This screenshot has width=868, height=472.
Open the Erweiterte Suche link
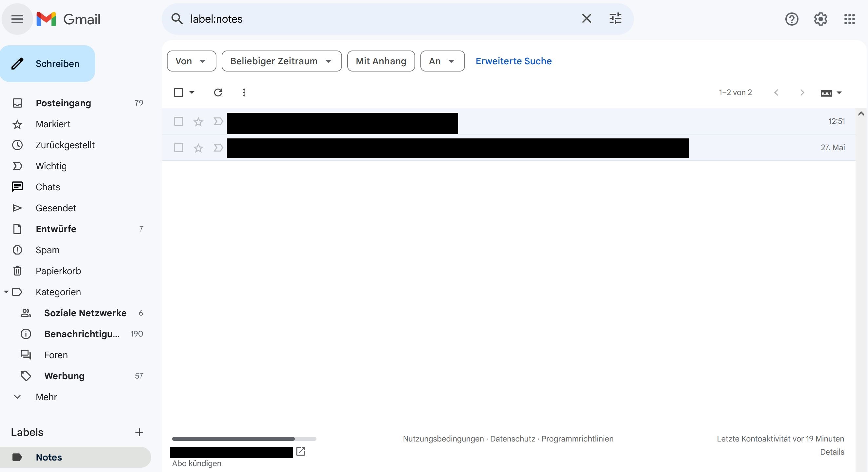click(x=514, y=61)
